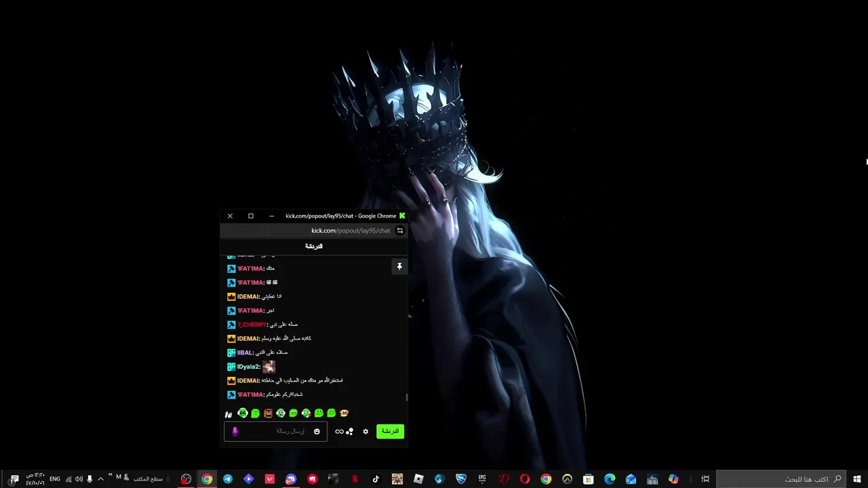Open Riot Client from taskbar
Image resolution: width=868 pixels, height=488 pixels.
coord(312,479)
